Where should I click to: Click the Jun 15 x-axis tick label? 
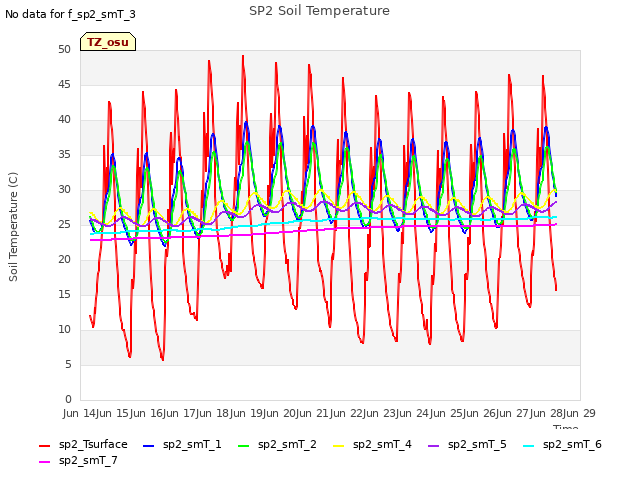(x=114, y=413)
